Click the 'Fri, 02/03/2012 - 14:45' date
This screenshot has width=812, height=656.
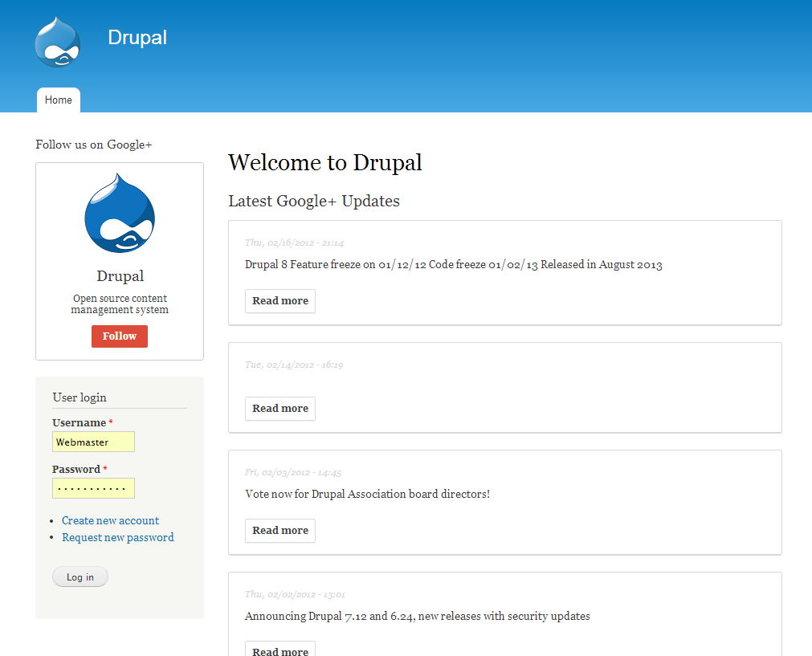tap(293, 473)
